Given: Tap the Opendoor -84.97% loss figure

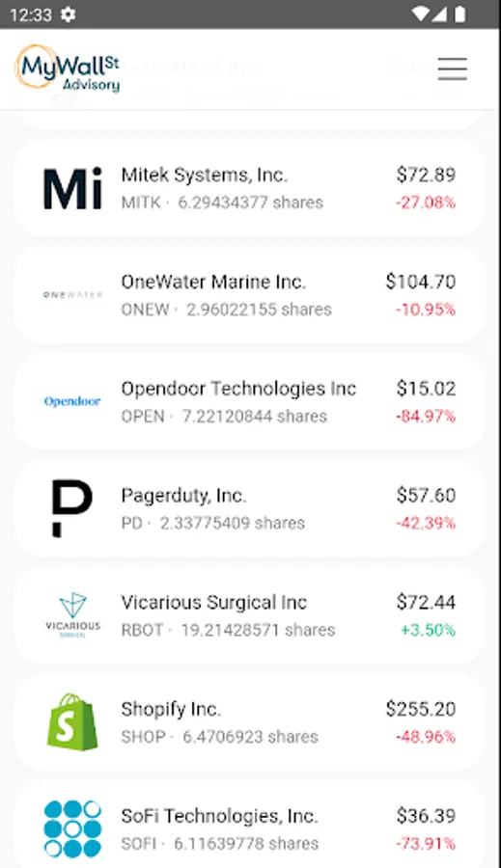Looking at the screenshot, I should point(426,417).
